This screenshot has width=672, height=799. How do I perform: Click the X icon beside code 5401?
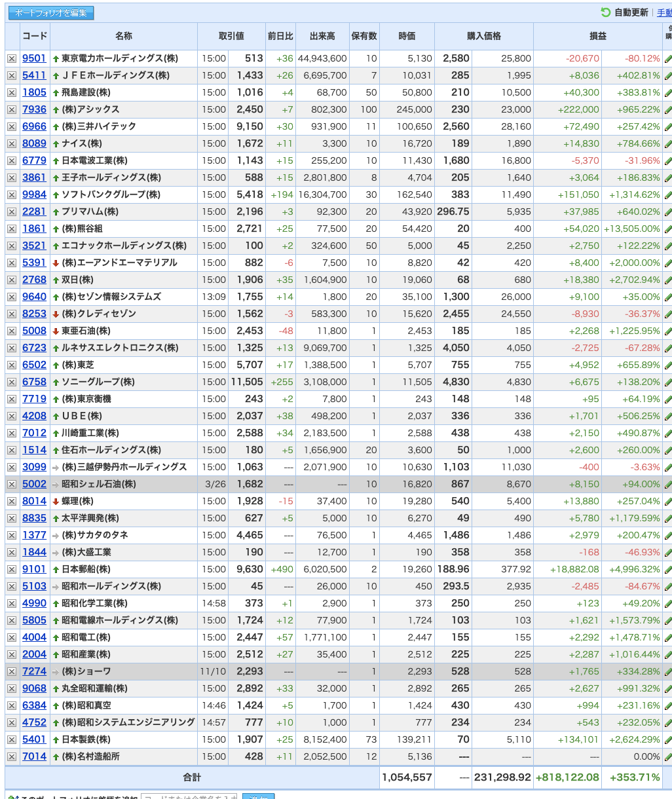12,739
